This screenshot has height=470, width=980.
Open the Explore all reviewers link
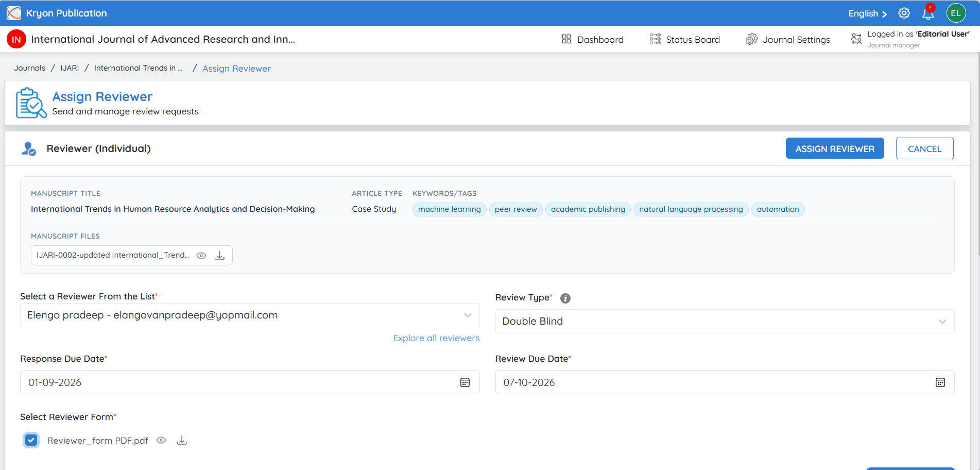436,338
